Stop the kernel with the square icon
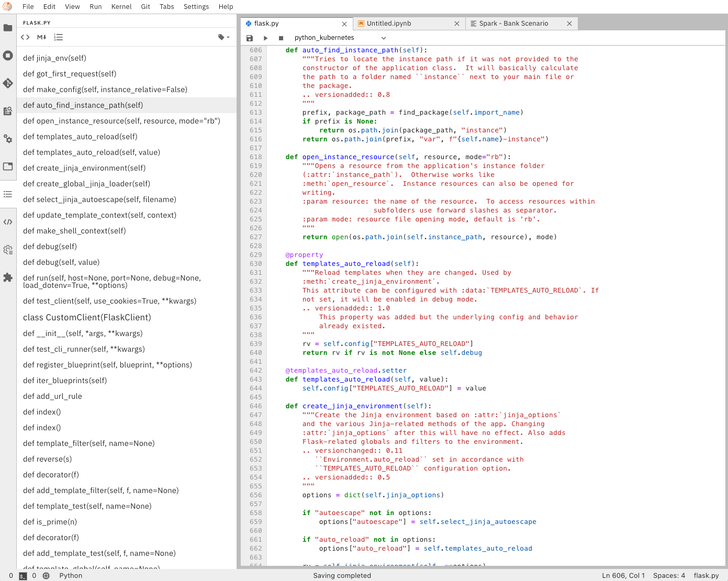728x581 pixels. click(x=281, y=38)
